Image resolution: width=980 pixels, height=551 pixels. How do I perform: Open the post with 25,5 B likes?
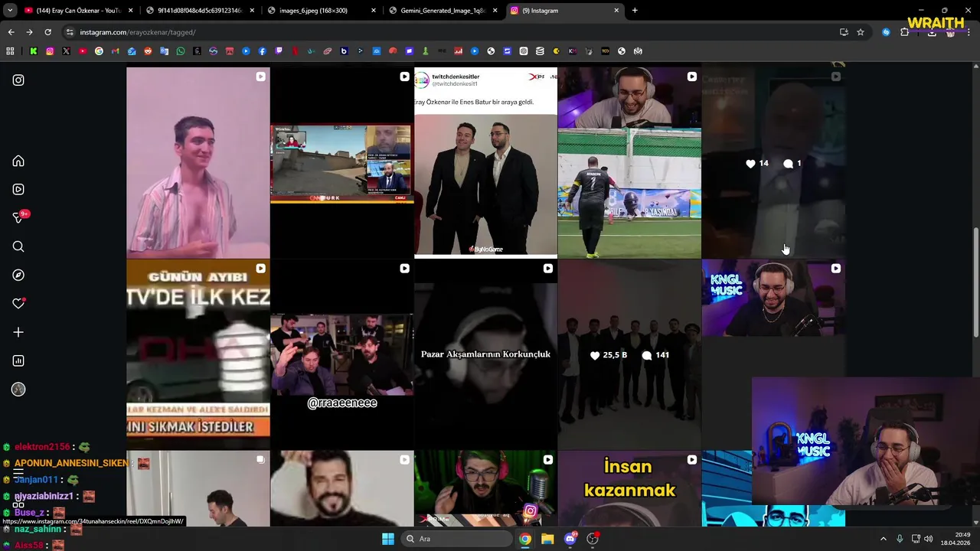click(629, 354)
